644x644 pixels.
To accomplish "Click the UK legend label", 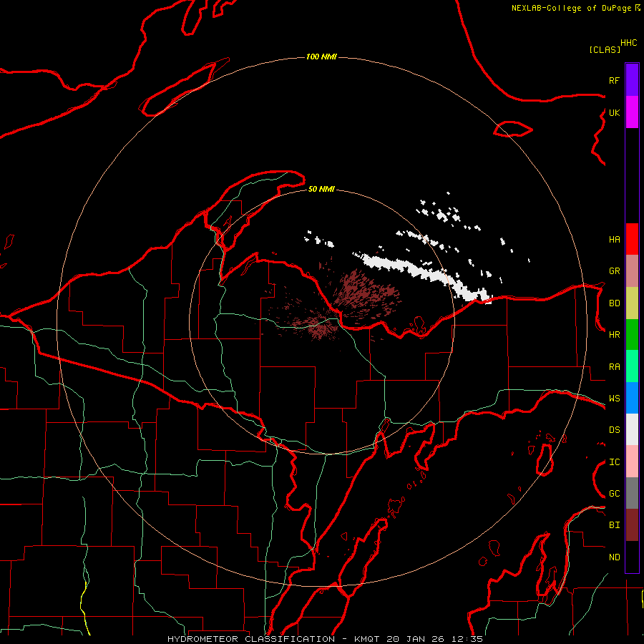I will pyautogui.click(x=614, y=112).
